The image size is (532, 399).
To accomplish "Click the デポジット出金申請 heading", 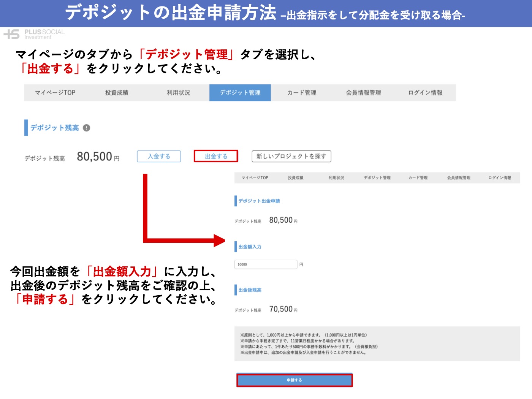I will (x=259, y=201).
